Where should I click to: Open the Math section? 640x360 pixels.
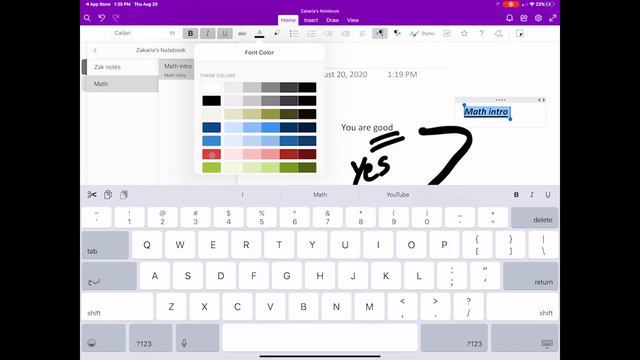120,84
